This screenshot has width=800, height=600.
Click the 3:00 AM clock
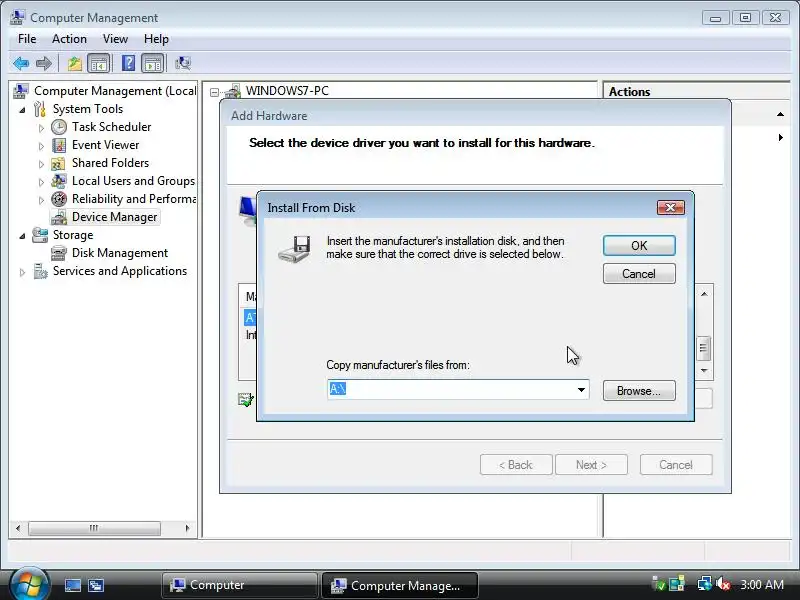pyautogui.click(x=762, y=584)
